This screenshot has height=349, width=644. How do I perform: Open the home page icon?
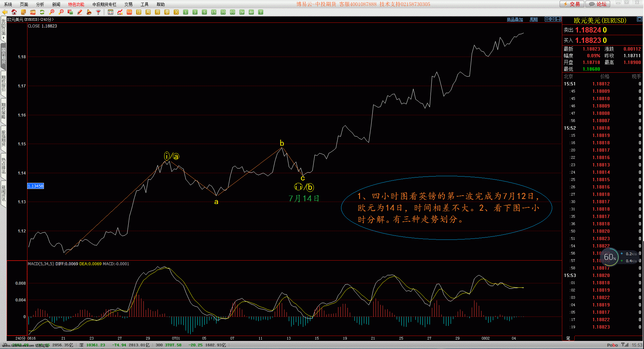point(14,12)
